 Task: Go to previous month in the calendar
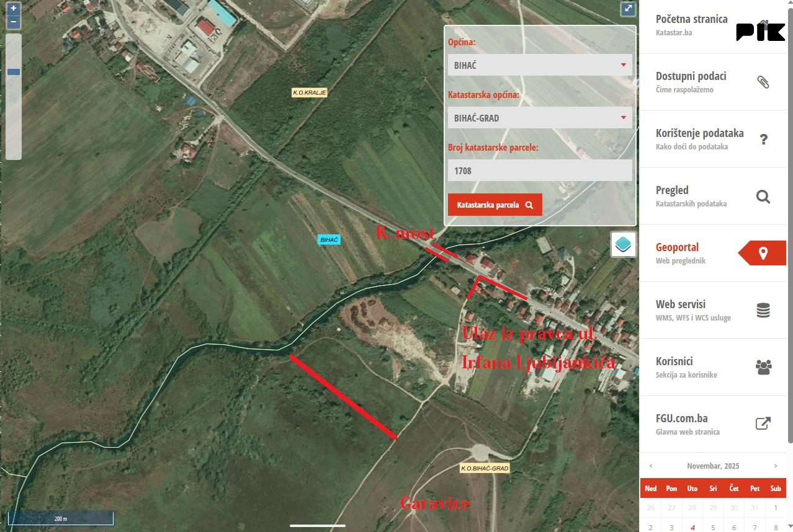(x=651, y=466)
